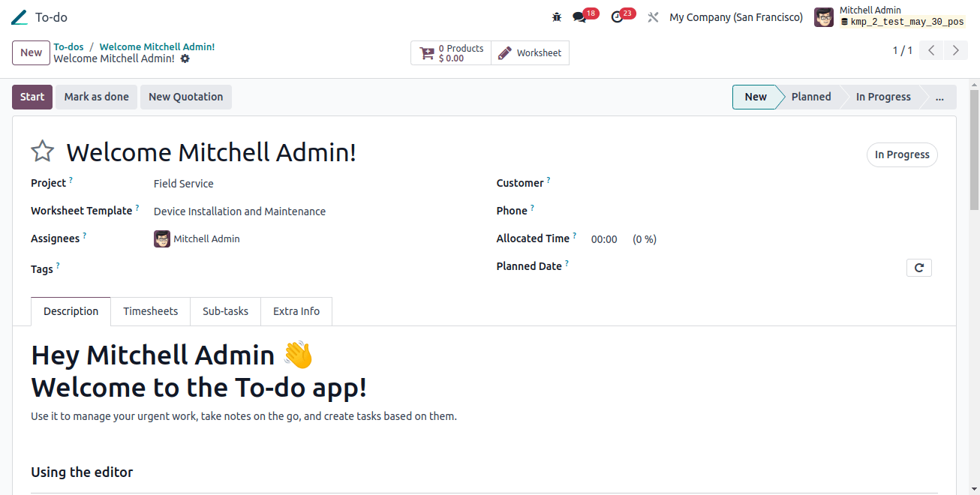980x495 pixels.
Task: Click the Hey Mitchell Admin heading in the description
Action: (x=172, y=355)
